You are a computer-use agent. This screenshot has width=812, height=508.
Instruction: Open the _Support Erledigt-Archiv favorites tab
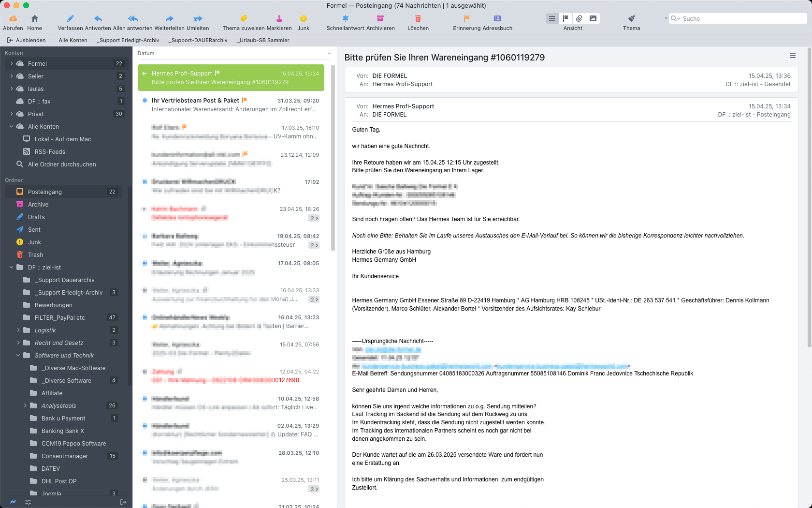(x=128, y=40)
